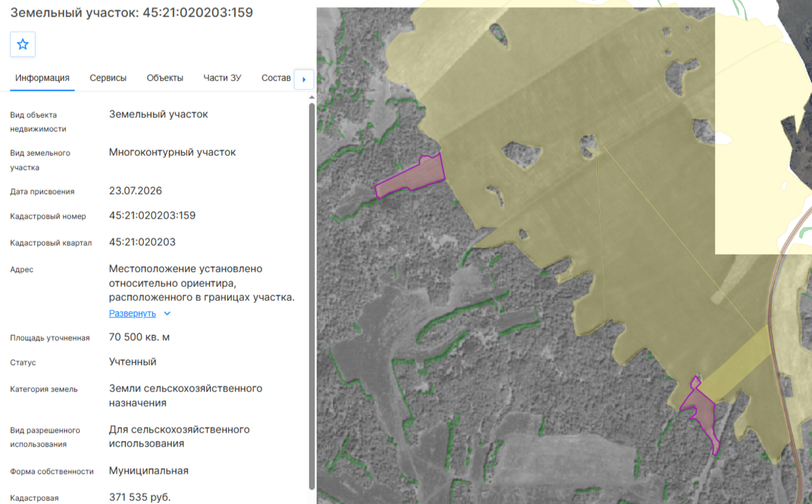Open the Сервисы tab
812x504 pixels.
108,78
